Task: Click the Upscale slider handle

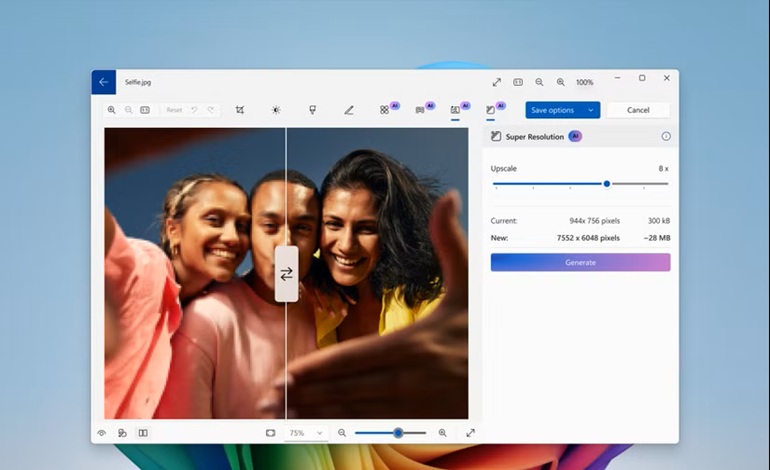Action: [607, 184]
